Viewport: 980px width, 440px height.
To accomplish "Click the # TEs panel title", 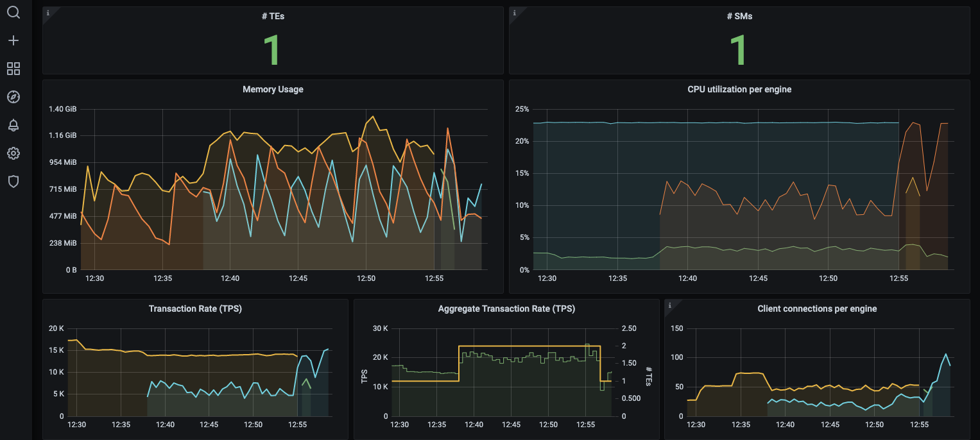I will pyautogui.click(x=273, y=17).
